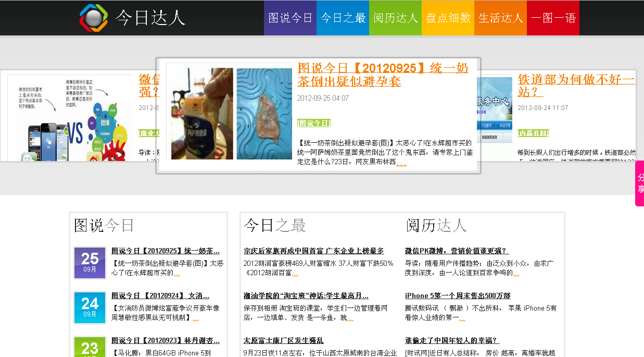644x357 pixels.
Task: Click the snippet 【马化腾：黑白64GB iPhone 5到
Action: 161,353
